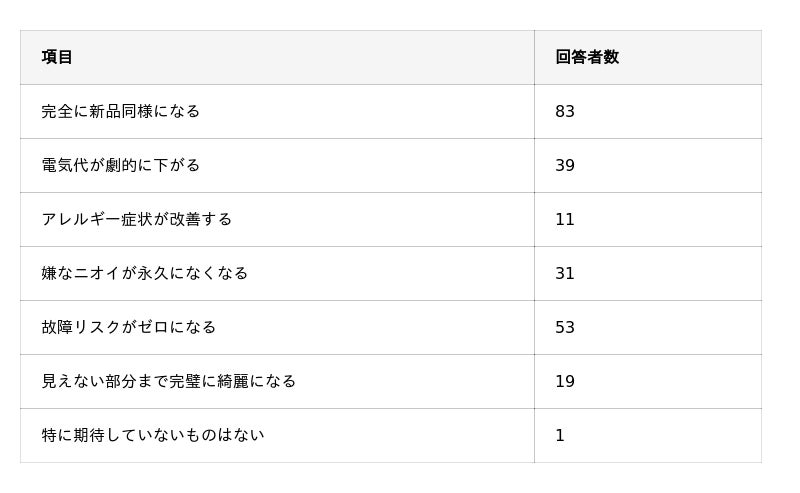Click the word ニオイ in the table
The width and height of the screenshot is (800, 493).
(x=97, y=273)
